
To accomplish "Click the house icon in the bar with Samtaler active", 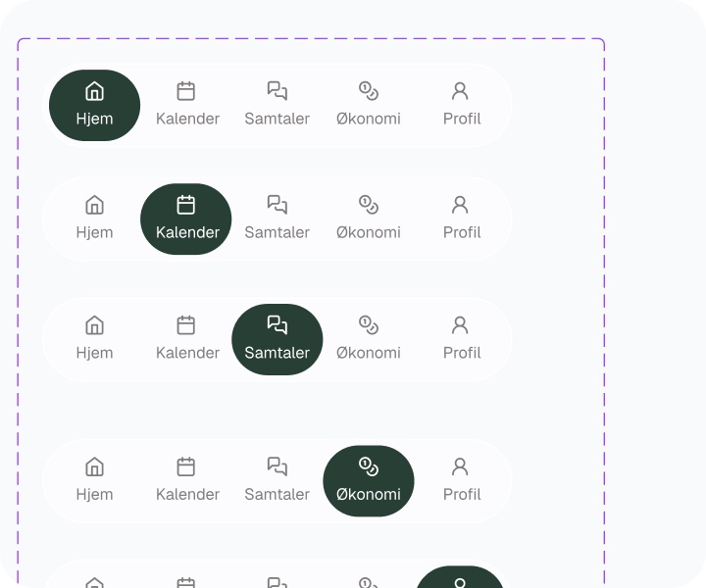I will (x=94, y=324).
